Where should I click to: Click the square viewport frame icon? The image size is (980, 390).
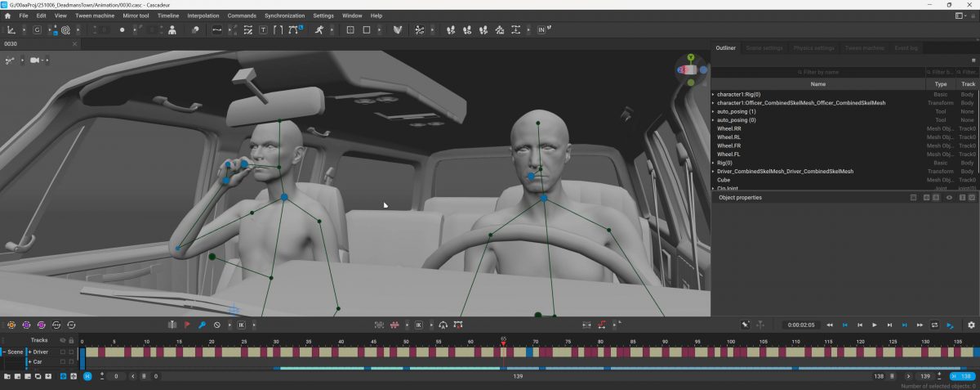(367, 29)
